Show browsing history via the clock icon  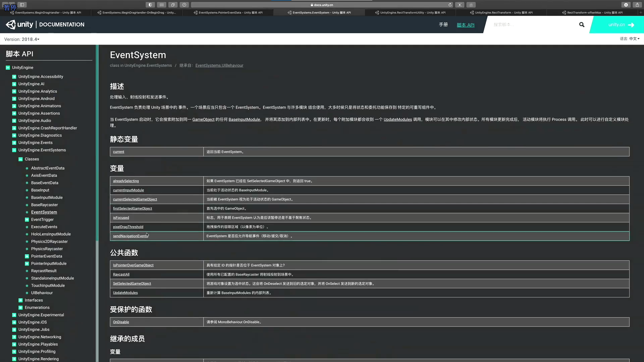(x=184, y=5)
